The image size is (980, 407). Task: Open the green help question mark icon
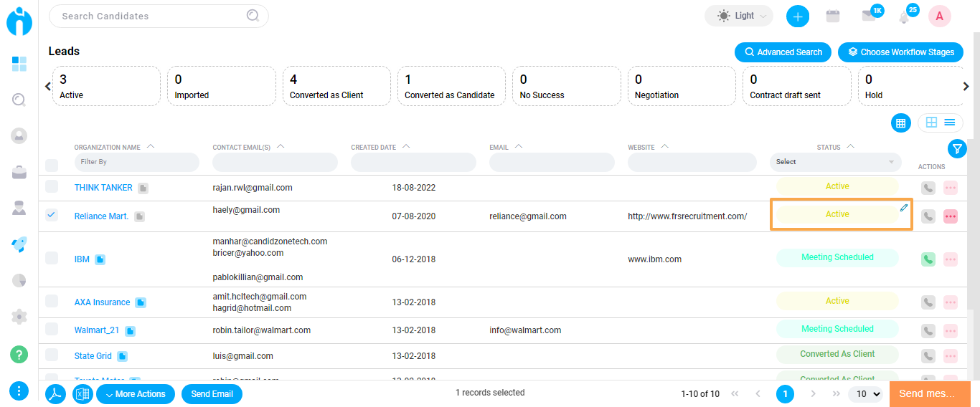pos(19,354)
